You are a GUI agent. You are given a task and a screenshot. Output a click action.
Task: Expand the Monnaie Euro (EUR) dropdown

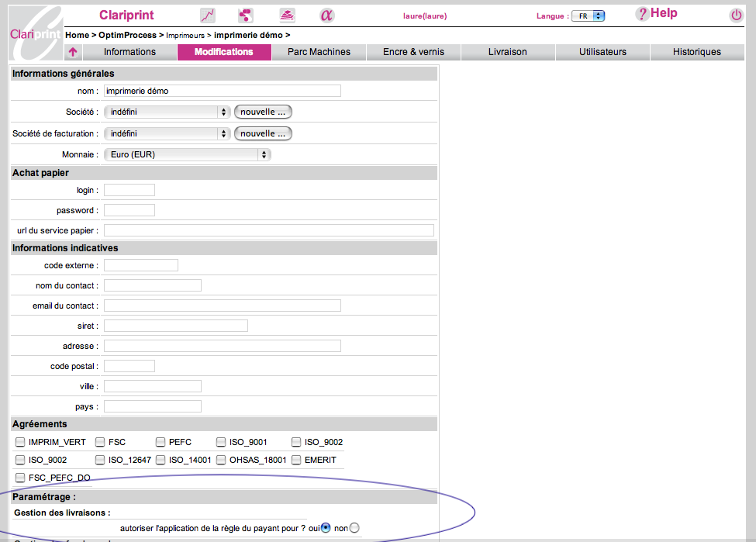pyautogui.click(x=187, y=154)
